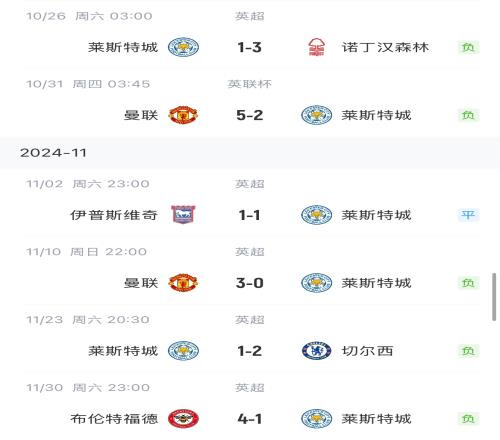Tap the Brentford club badge

tap(183, 419)
